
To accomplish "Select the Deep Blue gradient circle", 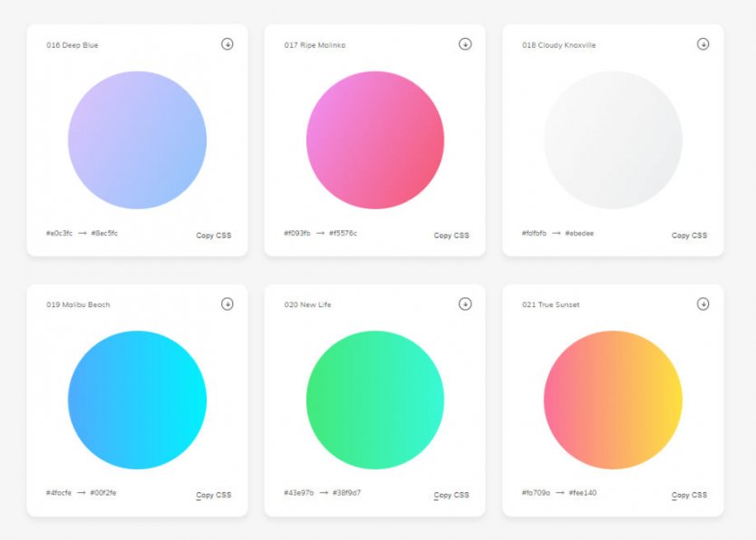I will point(138,140).
